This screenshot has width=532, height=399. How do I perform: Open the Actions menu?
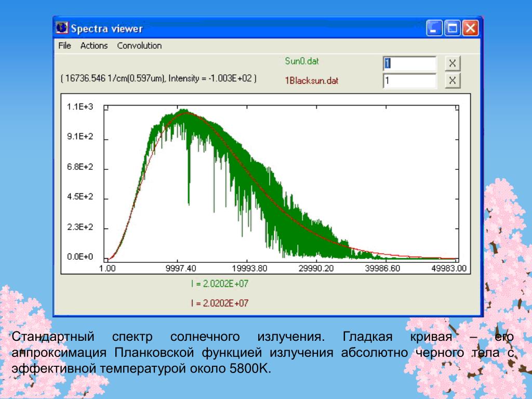click(94, 46)
